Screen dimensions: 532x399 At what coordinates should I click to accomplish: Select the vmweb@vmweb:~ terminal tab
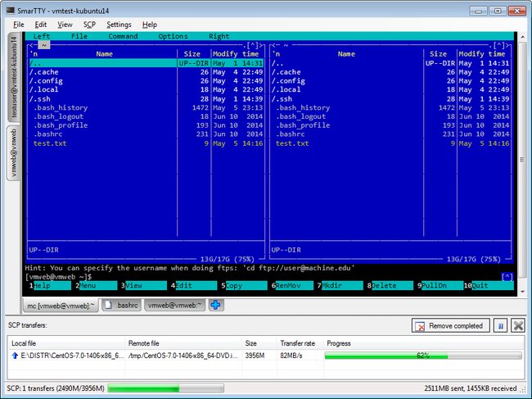point(174,306)
